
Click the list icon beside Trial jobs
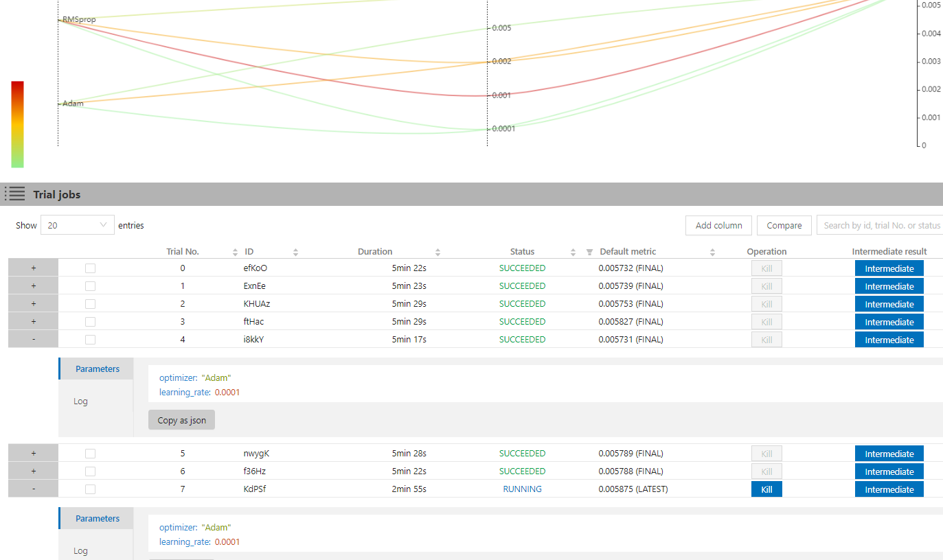coord(14,194)
